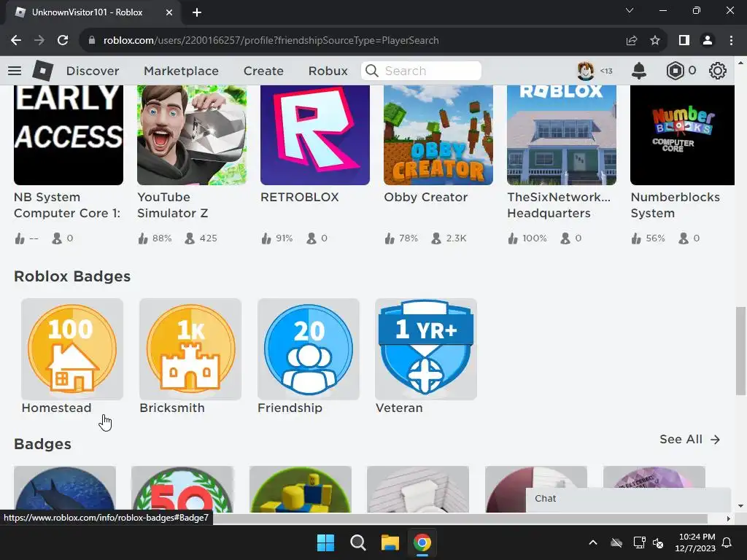Viewport: 747px width, 560px height.
Task: Click the Obby Creator title text
Action: [425, 197]
